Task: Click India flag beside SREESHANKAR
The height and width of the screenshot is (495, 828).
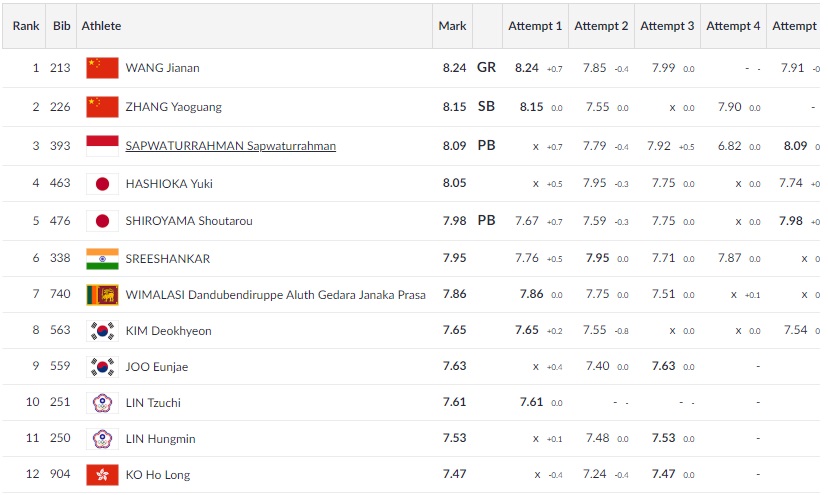Action: click(102, 258)
